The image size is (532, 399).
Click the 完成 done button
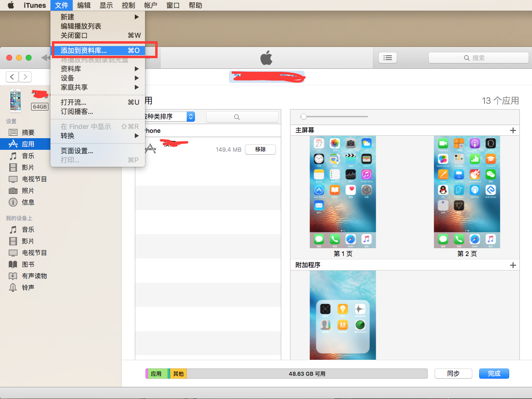click(x=494, y=374)
